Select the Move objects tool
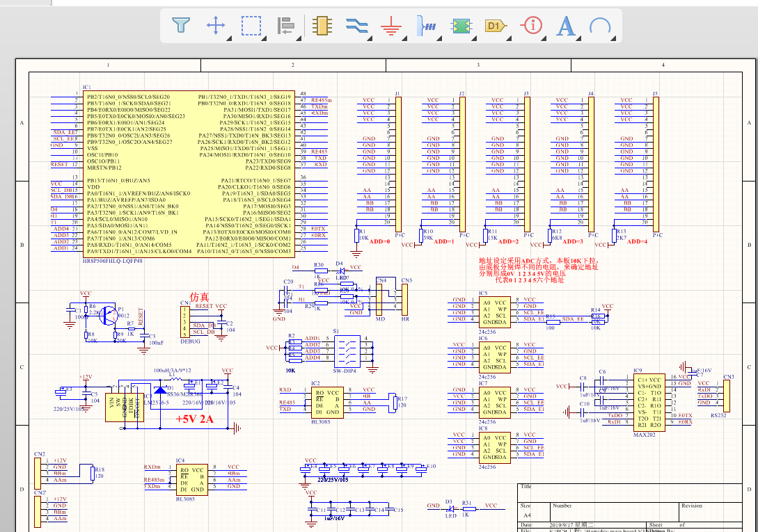This screenshot has width=758, height=532. coord(216,26)
